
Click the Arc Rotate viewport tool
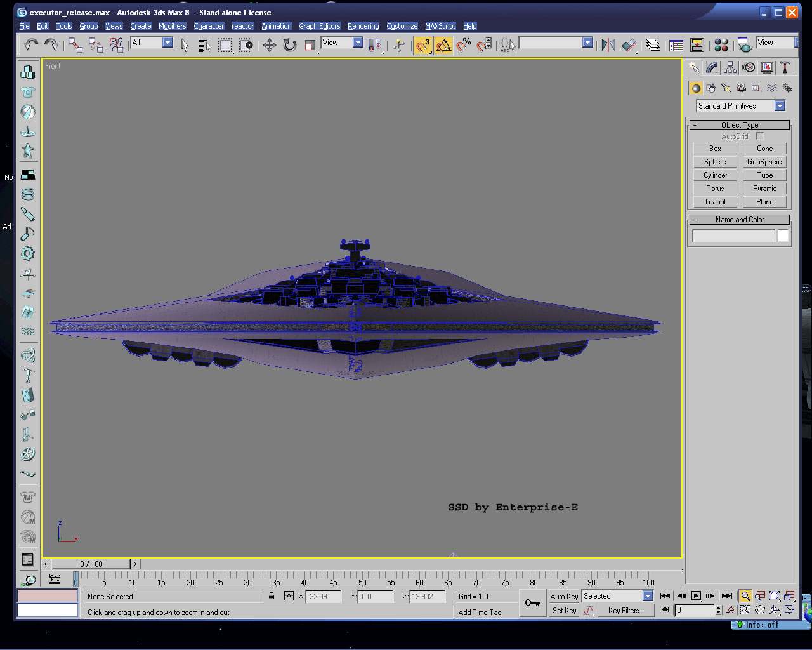[775, 610]
